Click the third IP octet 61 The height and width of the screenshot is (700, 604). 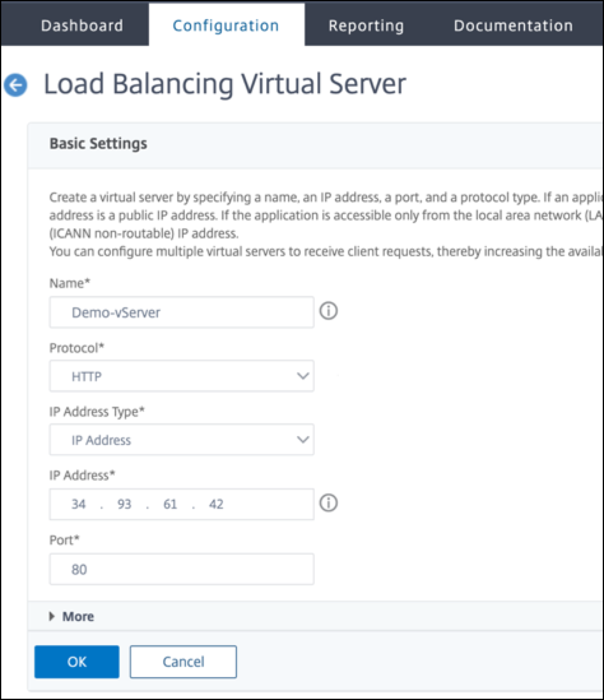click(170, 504)
